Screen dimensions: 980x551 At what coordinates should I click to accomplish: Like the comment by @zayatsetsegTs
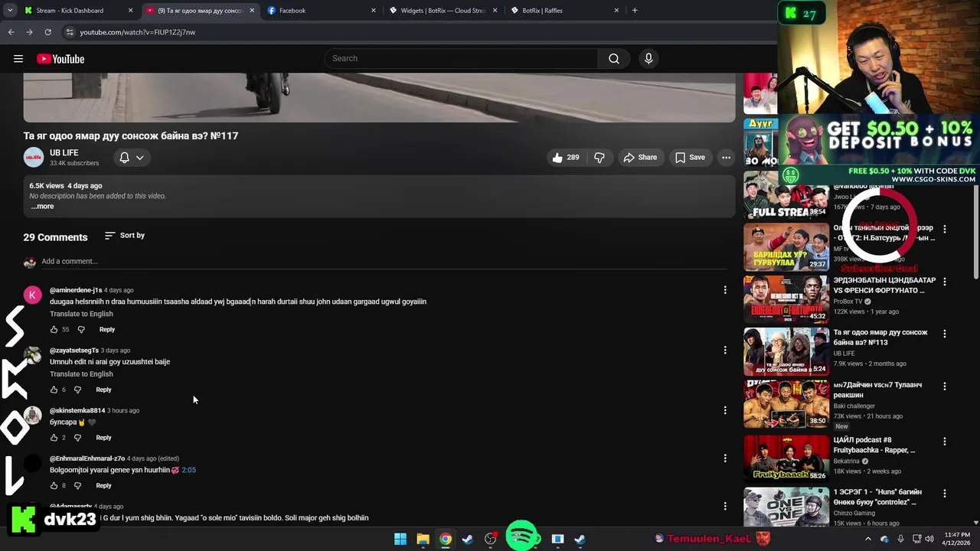pyautogui.click(x=54, y=390)
